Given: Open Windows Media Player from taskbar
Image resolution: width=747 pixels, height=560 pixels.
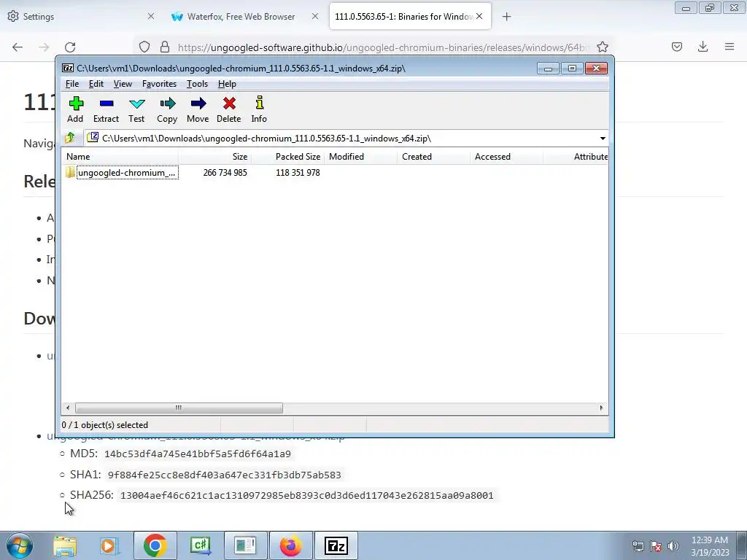Looking at the screenshot, I should 109,545.
